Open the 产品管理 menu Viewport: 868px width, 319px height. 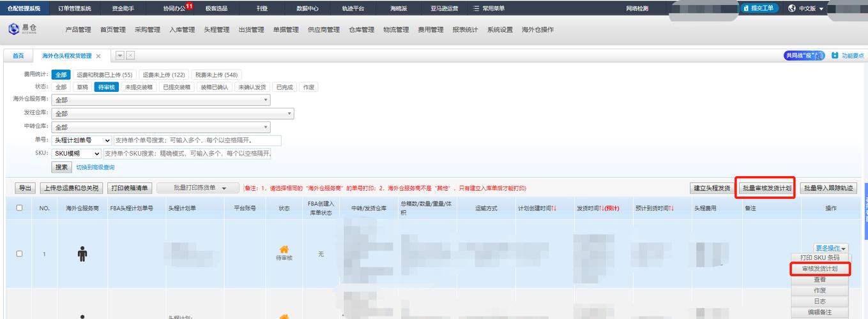(79, 30)
